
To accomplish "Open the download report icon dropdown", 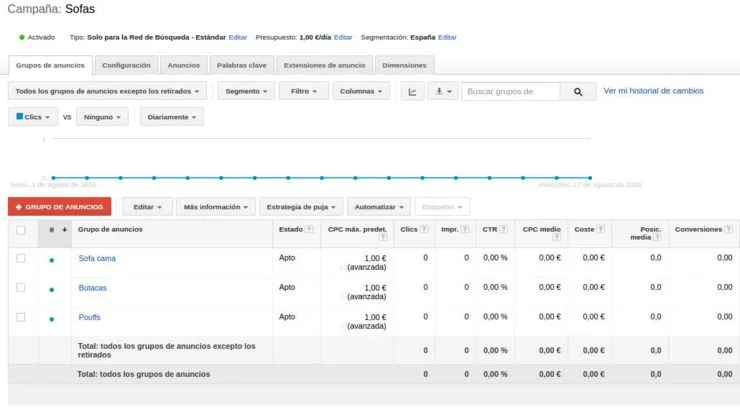I will [x=443, y=92].
